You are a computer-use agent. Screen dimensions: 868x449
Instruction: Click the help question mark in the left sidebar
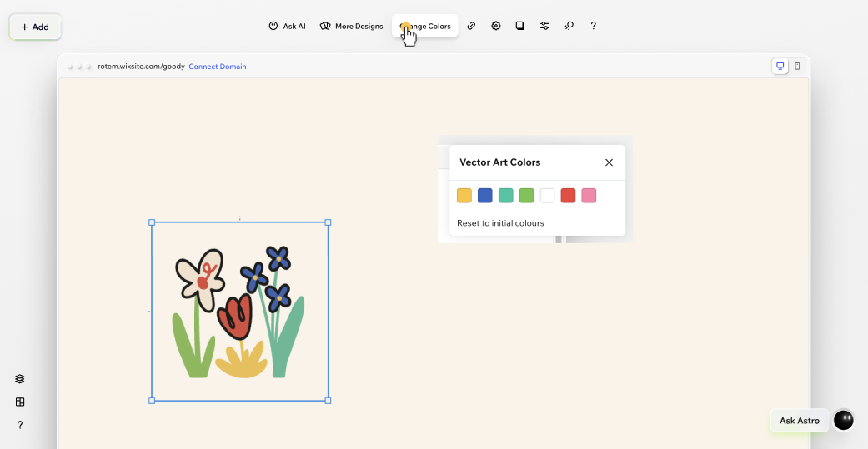20,425
